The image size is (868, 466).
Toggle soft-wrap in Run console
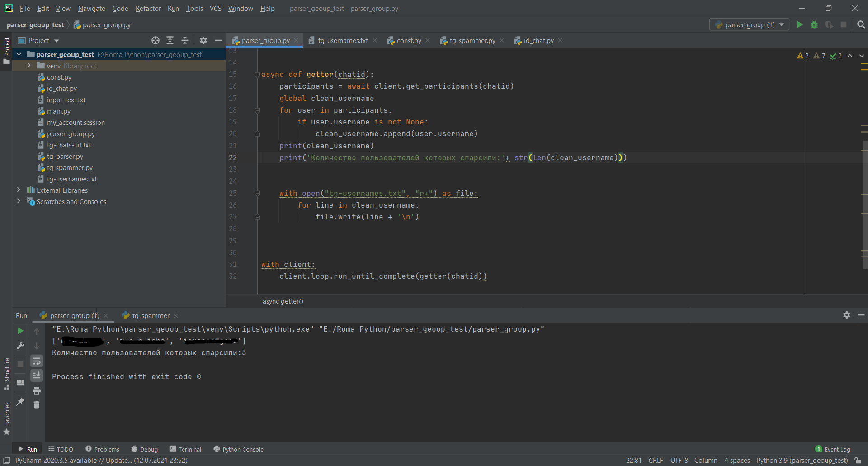pos(37,361)
